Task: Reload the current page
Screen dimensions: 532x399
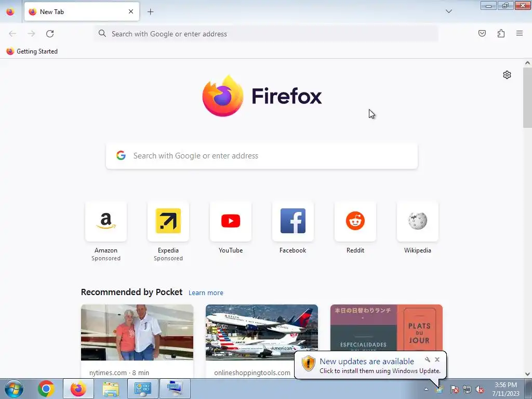Action: [50, 34]
